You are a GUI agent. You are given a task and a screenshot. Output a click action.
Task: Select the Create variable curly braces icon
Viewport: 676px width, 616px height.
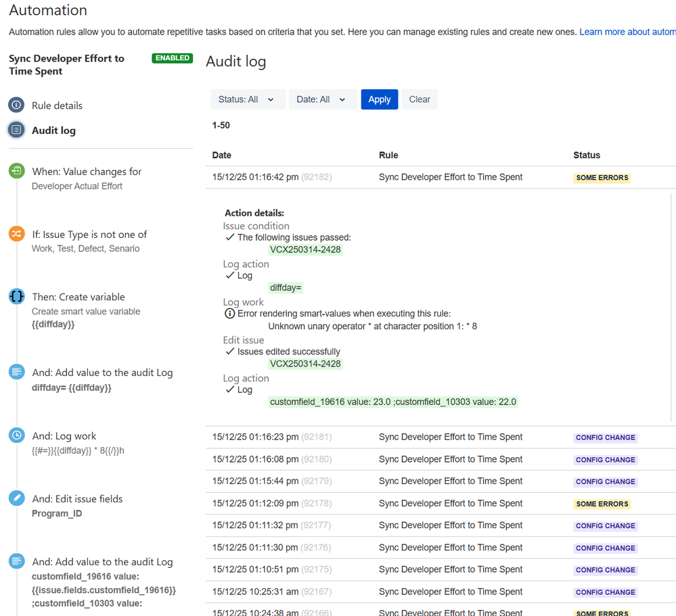click(16, 296)
